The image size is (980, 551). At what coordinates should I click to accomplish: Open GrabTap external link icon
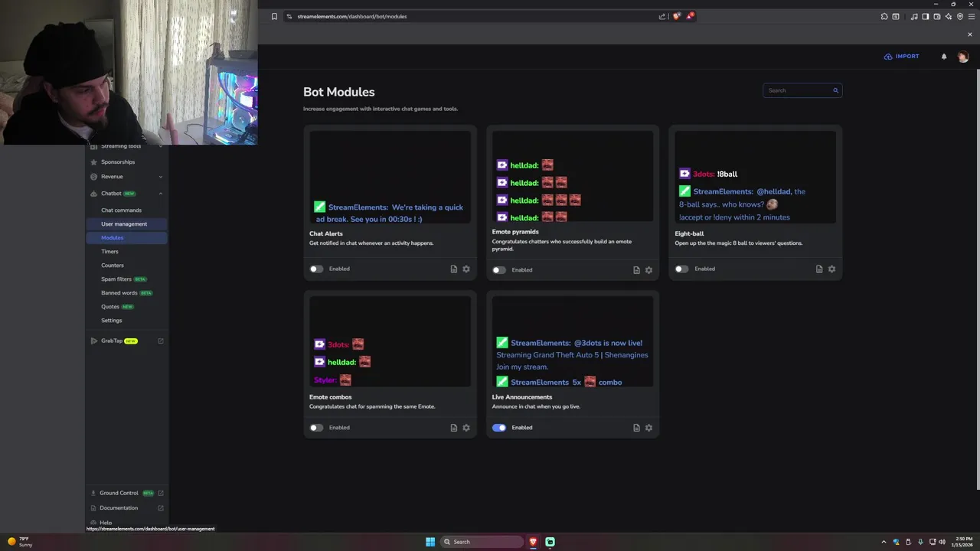(x=161, y=341)
